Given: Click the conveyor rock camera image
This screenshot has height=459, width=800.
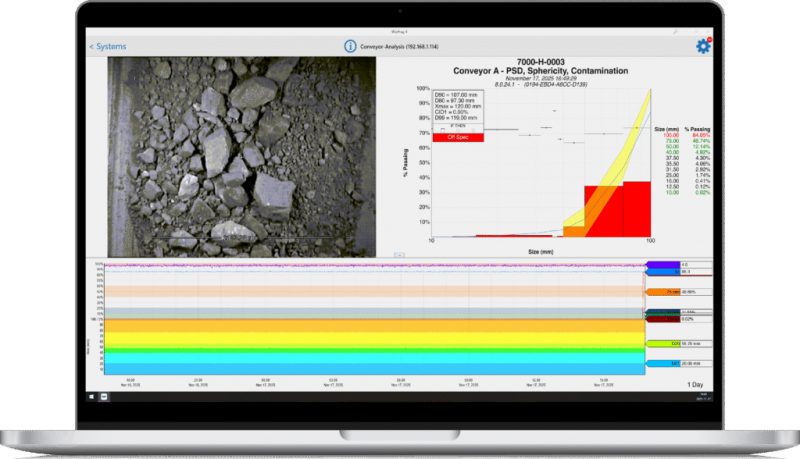Looking at the screenshot, I should [x=241, y=157].
